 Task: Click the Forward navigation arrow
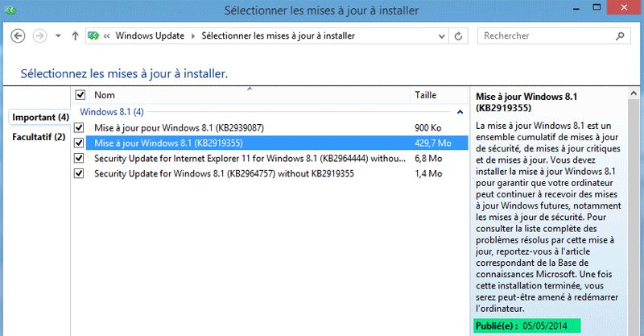pyautogui.click(x=40, y=36)
